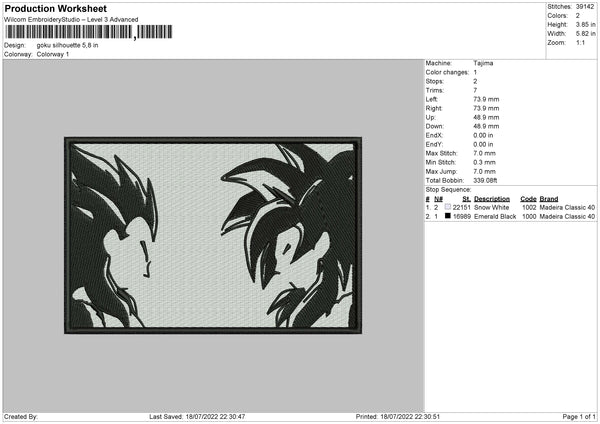This screenshot has height=424, width=600.
Task: Select the "Snow White" description cell
Action: [491, 207]
